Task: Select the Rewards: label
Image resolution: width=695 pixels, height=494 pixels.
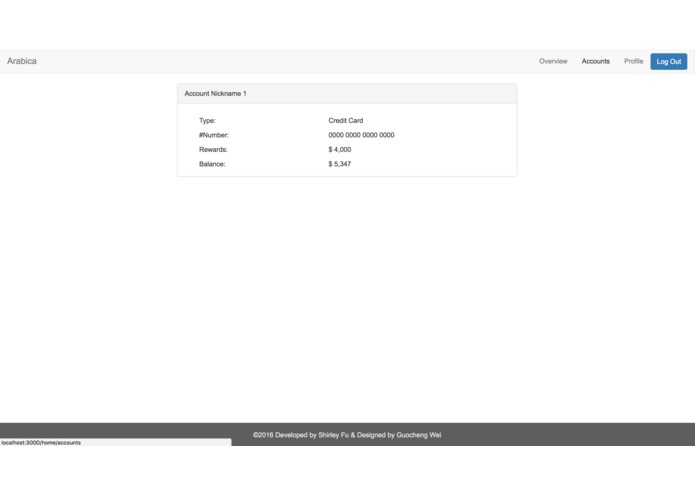Action: click(x=213, y=150)
